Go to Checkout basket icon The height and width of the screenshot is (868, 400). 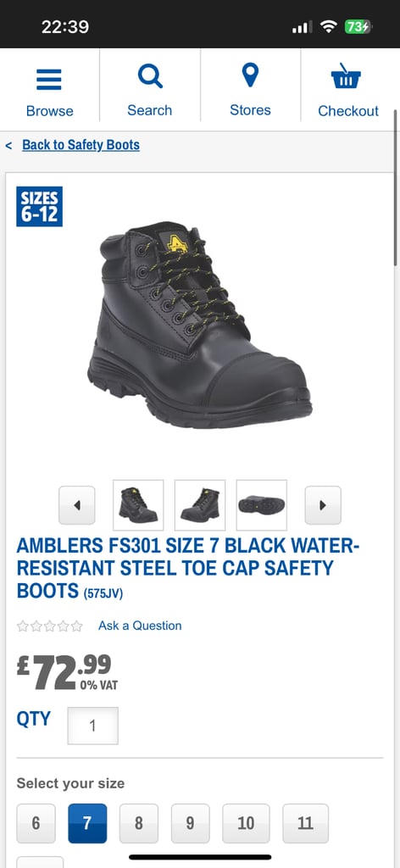(x=347, y=76)
